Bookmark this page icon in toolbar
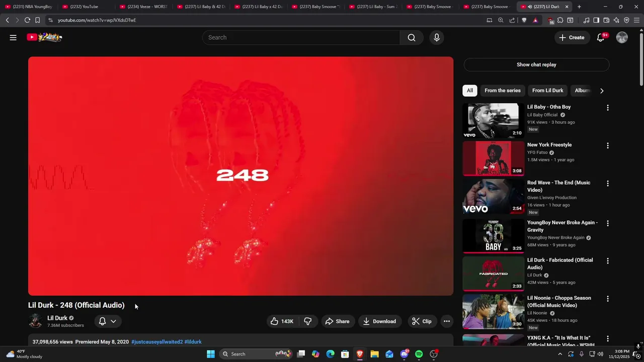Screen dimensions: 644x362 tap(37, 20)
